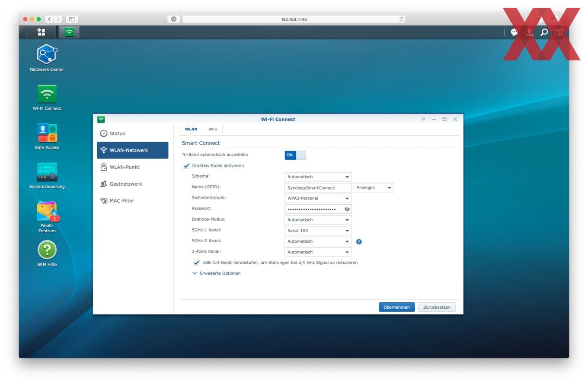The height and width of the screenshot is (383, 588).
Task: Click the privacy shield icon beside address bar
Action: pos(173,19)
